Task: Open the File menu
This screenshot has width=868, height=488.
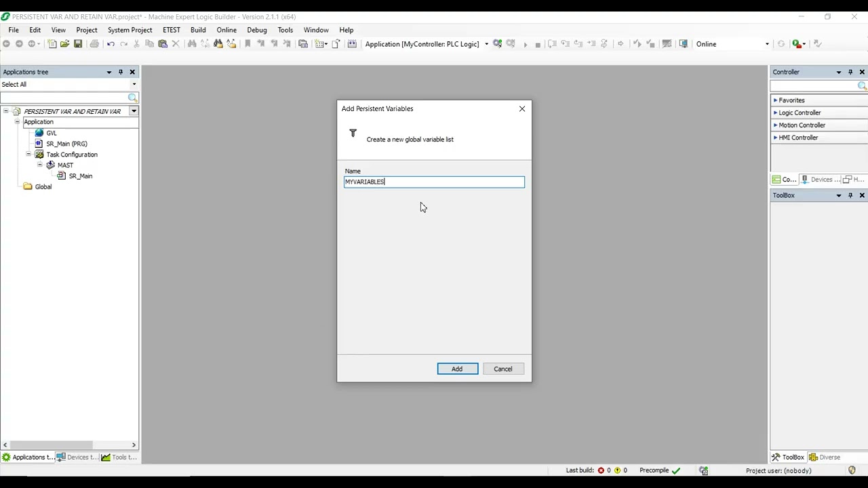Action: tap(14, 30)
